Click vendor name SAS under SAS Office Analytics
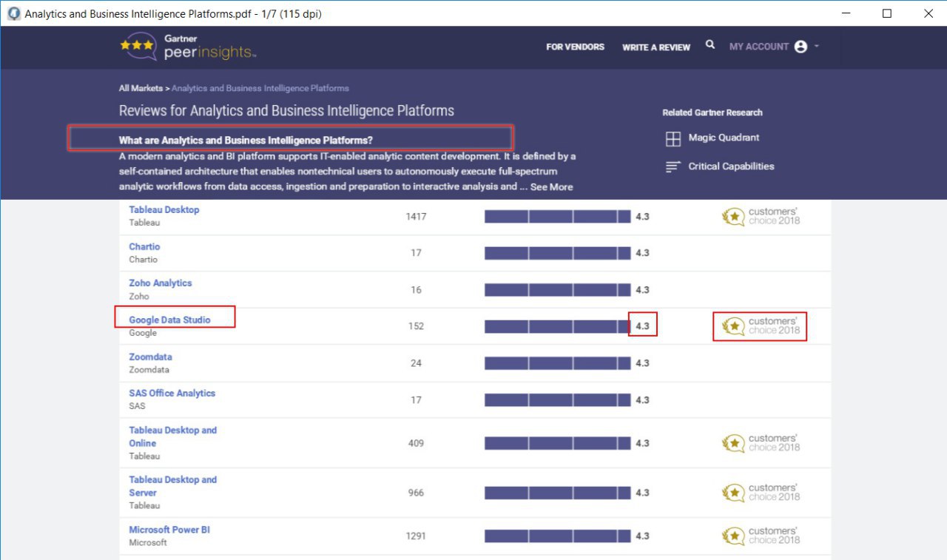Viewport: 947px width, 560px height. pos(137,406)
